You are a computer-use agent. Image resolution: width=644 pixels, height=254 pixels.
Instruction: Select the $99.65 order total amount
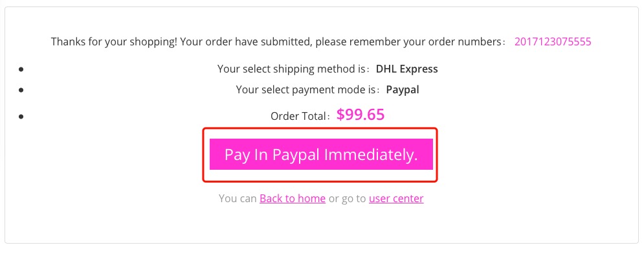(361, 115)
